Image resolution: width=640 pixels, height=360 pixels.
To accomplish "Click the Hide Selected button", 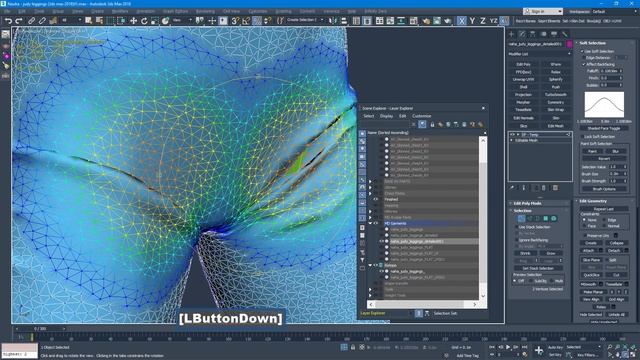I will (x=591, y=315).
